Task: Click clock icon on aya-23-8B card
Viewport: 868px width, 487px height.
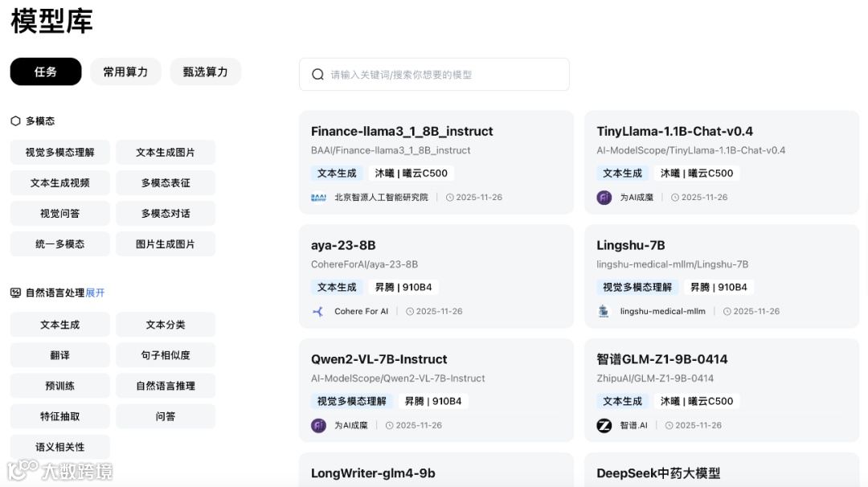Action: 410,311
